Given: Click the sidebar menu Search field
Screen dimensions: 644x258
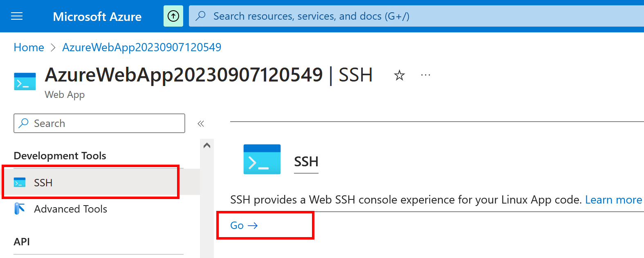Looking at the screenshot, I should 99,123.
